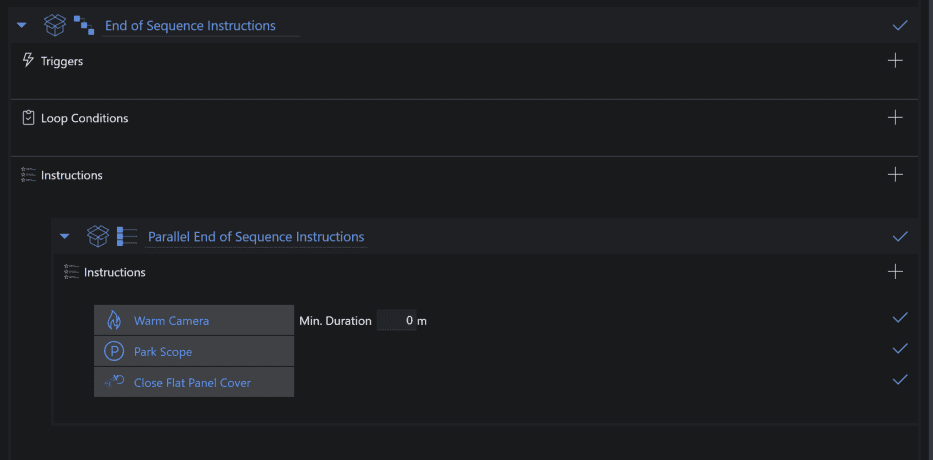Click the Triggers lightning bolt icon
The image size is (933, 460).
tap(27, 60)
